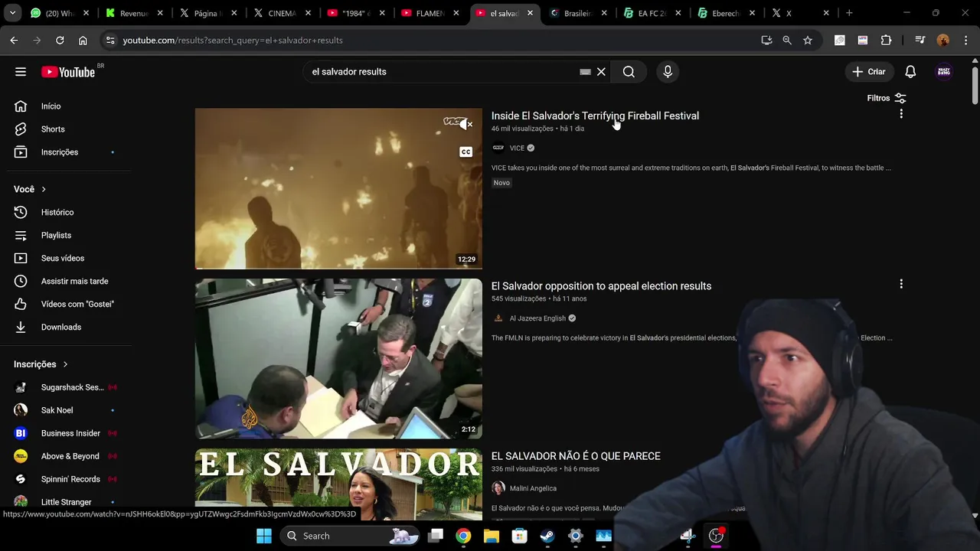Screen dimensions: 980x551
Task: Open Steam from the taskbar
Action: [547, 536]
